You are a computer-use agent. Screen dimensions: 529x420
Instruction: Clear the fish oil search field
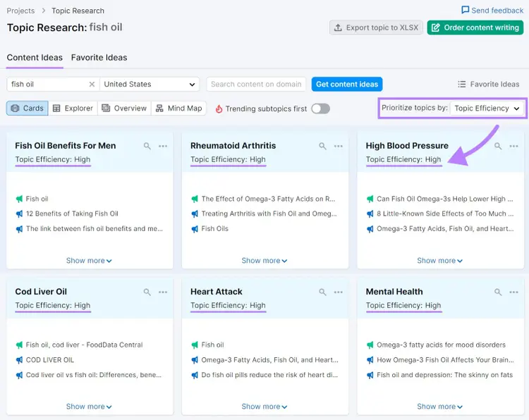pyautogui.click(x=92, y=85)
